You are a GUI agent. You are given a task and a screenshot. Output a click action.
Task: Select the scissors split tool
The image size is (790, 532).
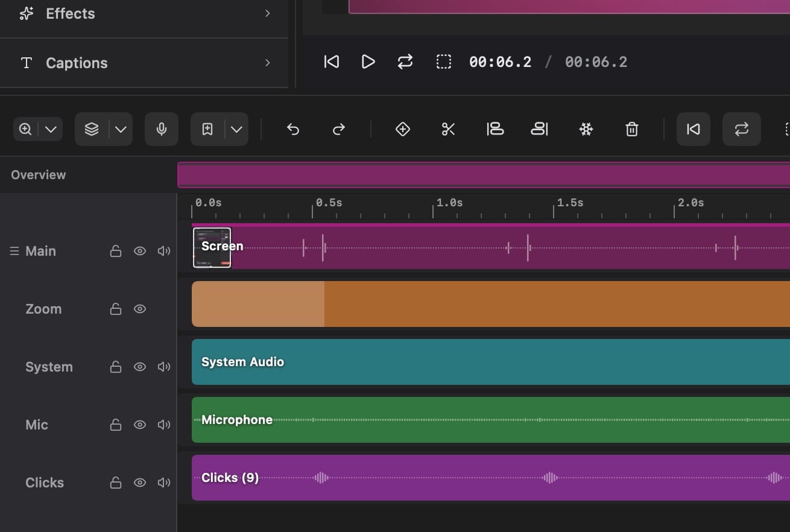coord(448,129)
